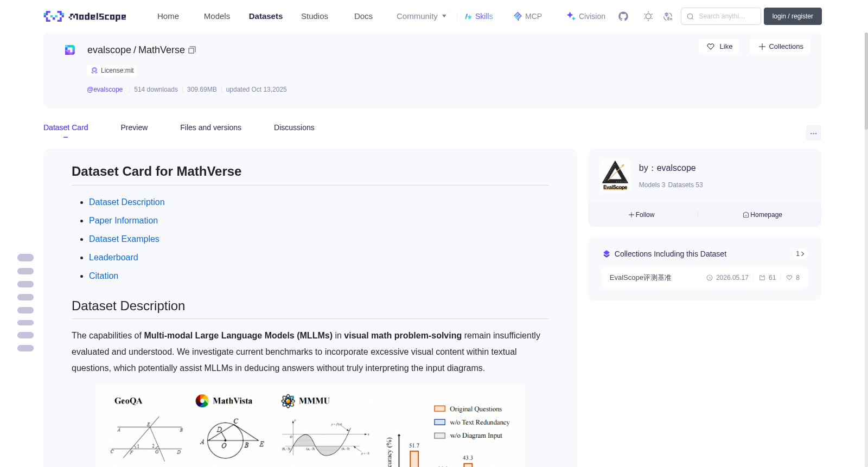Image resolution: width=868 pixels, height=467 pixels.
Task: Expand the collections count arrow
Action: click(x=800, y=254)
